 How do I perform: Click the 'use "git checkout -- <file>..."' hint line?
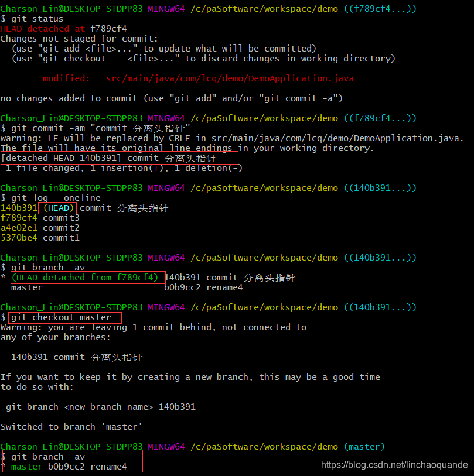pos(203,59)
